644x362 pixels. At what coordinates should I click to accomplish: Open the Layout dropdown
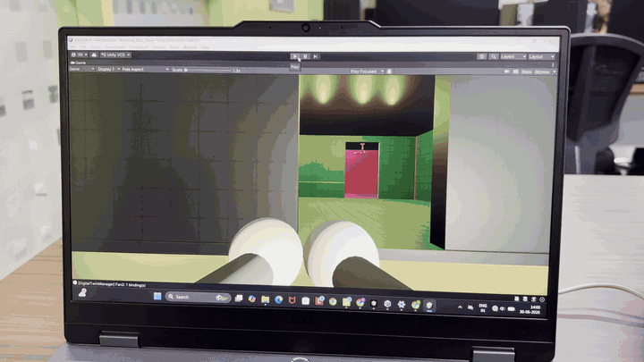[x=541, y=56]
